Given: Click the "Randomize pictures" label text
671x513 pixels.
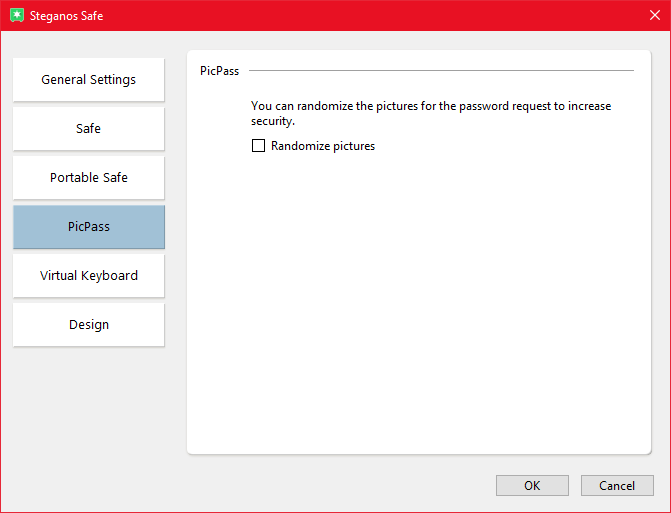Looking at the screenshot, I should (x=322, y=146).
